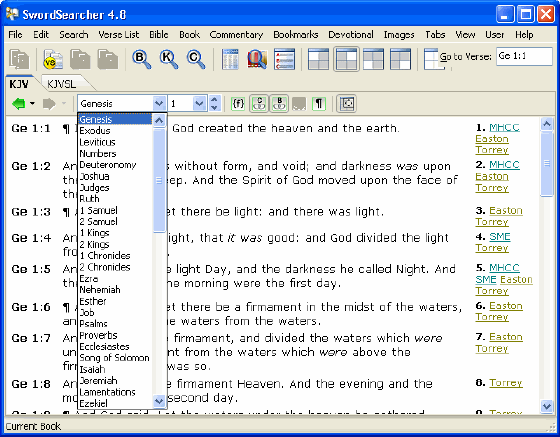Open the File menu

click(15, 35)
